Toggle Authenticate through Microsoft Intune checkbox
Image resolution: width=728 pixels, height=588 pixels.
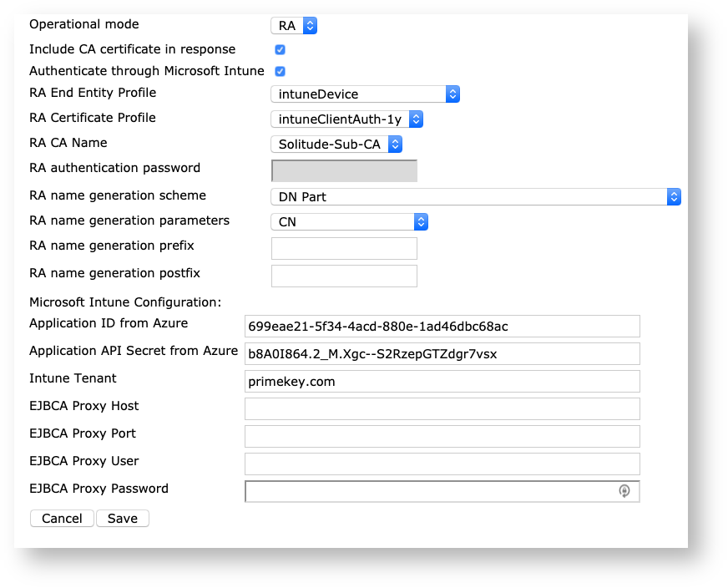click(281, 72)
